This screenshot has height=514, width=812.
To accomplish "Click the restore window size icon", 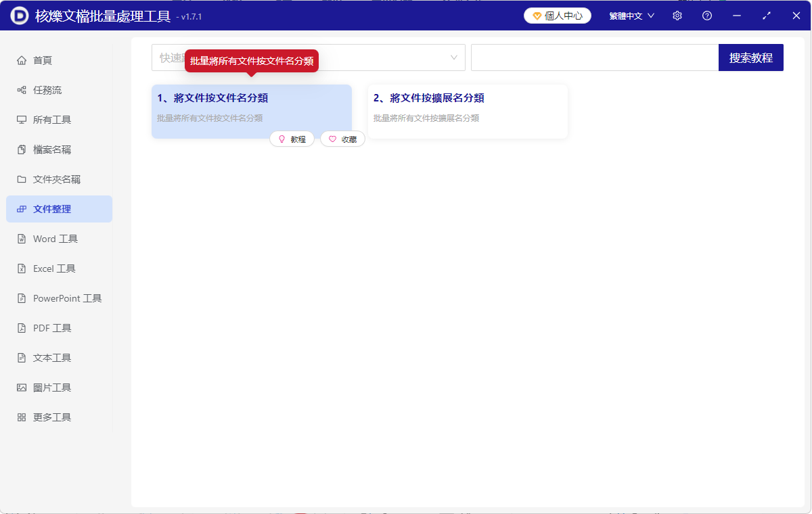I will (x=767, y=16).
